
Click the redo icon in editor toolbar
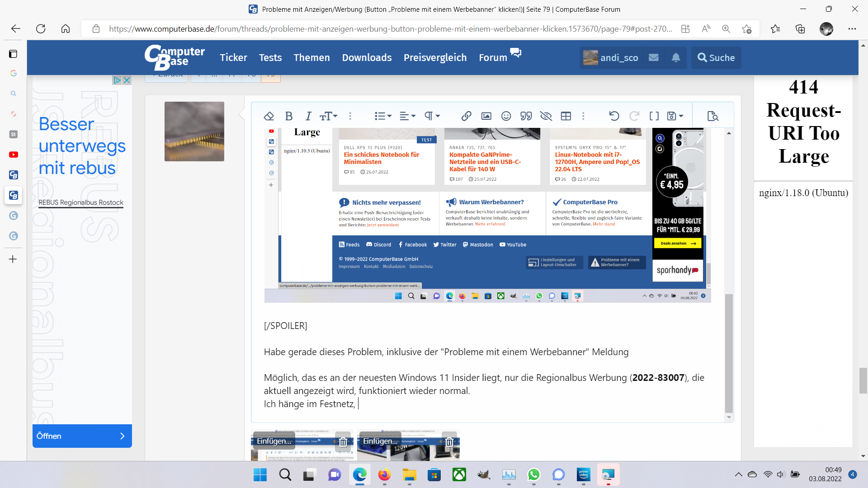click(x=634, y=116)
